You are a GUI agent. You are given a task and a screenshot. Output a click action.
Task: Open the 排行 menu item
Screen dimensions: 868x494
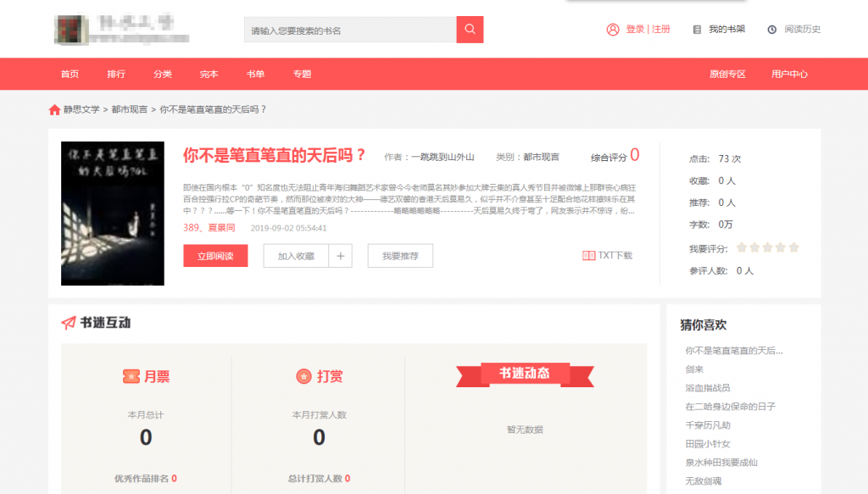116,74
